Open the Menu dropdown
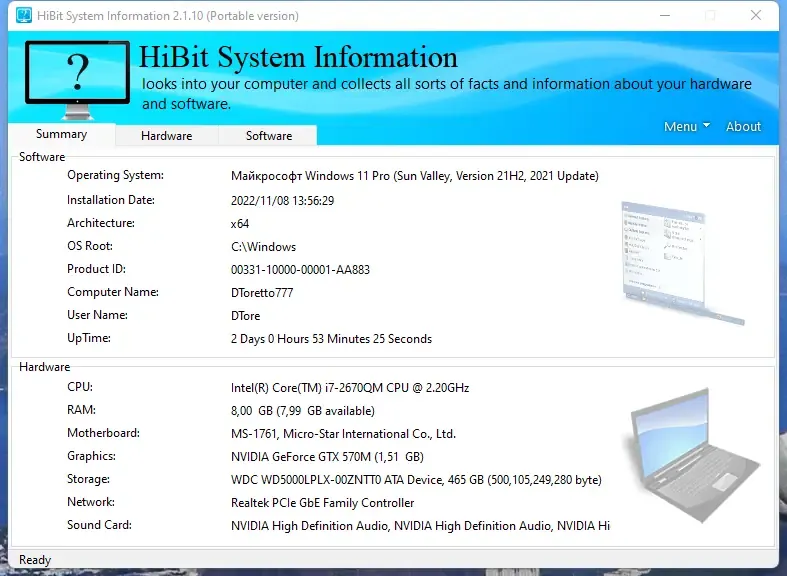Viewport: 787px width, 576px height. [x=687, y=126]
